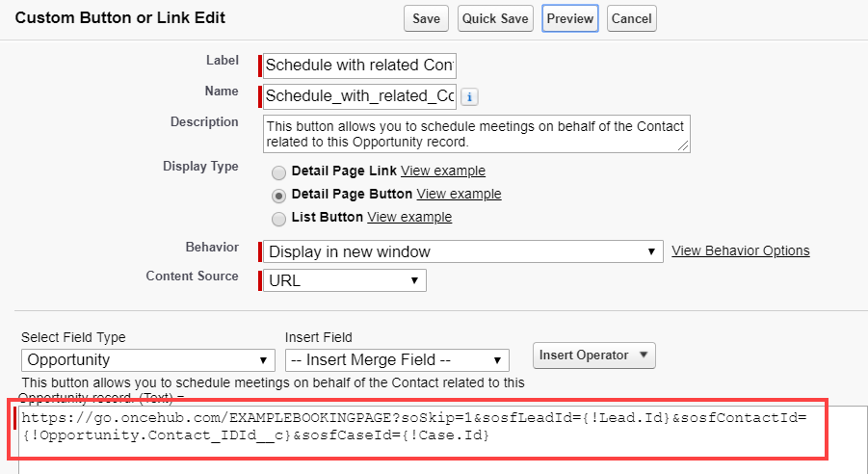Click the Save button
Screen dimensions: 868x474
(x=426, y=18)
